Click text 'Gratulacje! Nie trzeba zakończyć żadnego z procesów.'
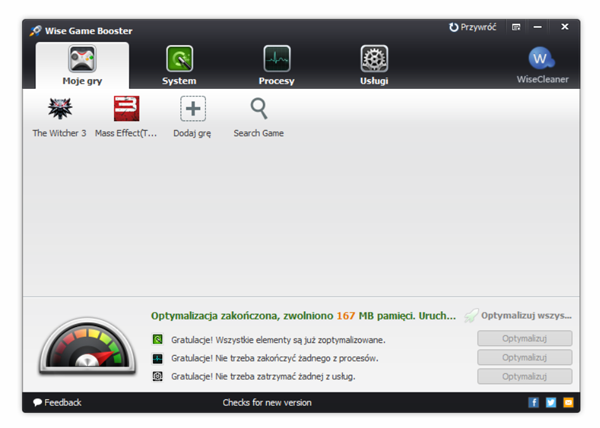The image size is (600, 428). pyautogui.click(x=275, y=358)
